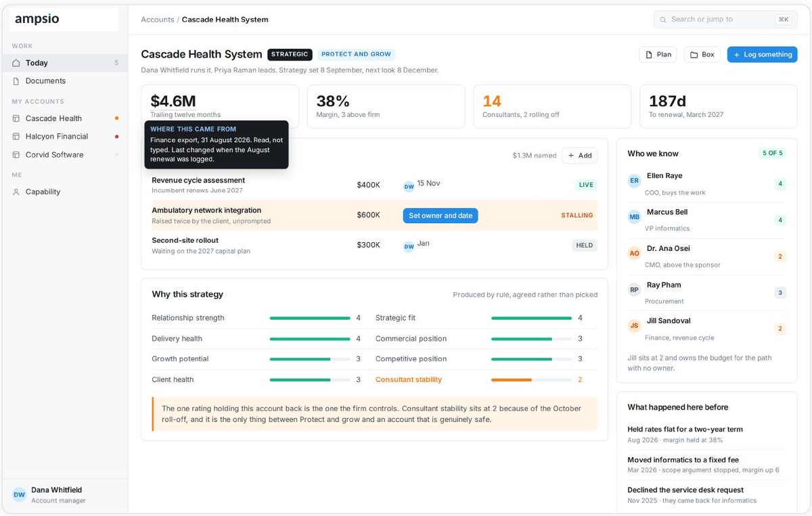Viewport: 812px width, 516px height.
Task: Click the Halcyon Financial building icon
Action: point(16,137)
